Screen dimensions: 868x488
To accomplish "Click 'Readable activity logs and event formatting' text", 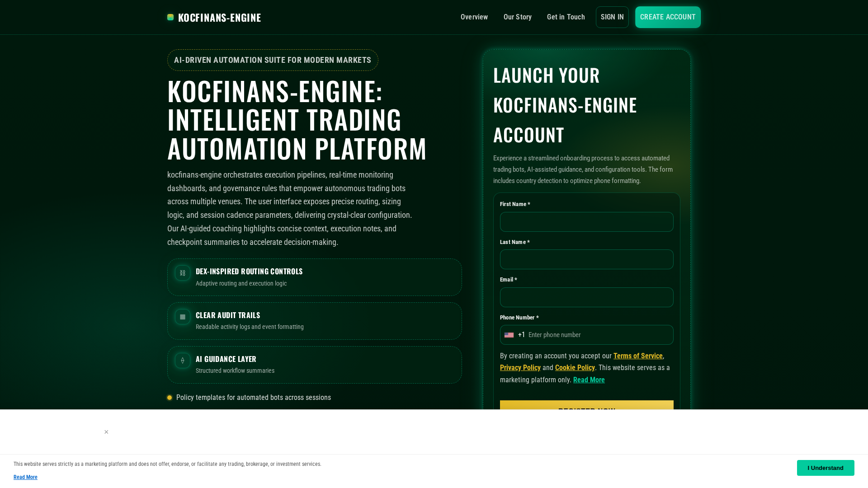I will [250, 327].
